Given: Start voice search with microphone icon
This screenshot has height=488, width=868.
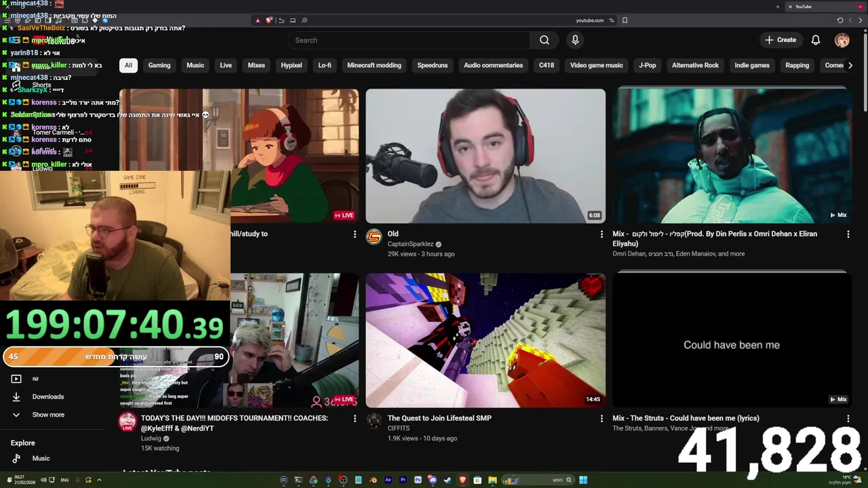Looking at the screenshot, I should pos(575,40).
